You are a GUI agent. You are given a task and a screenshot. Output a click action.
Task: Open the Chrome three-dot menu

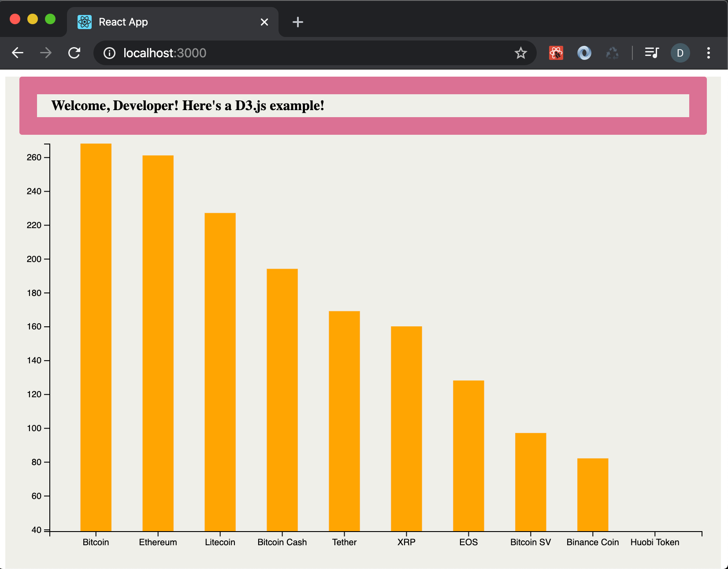coord(709,53)
